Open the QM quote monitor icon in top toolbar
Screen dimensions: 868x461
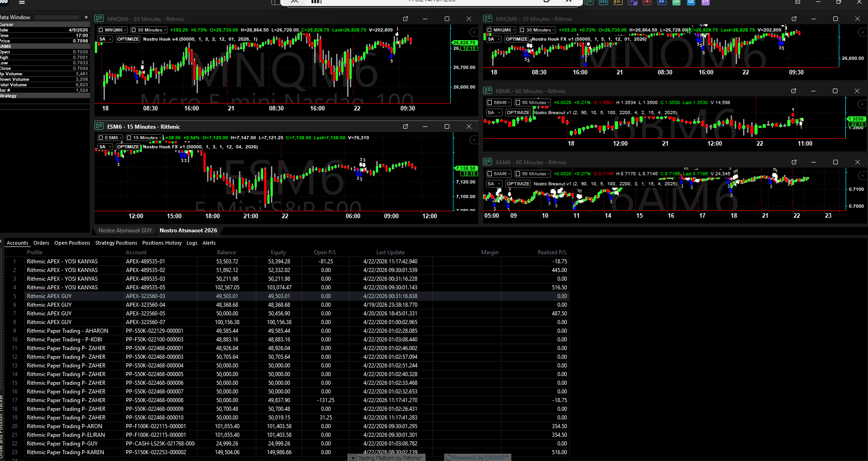click(x=676, y=2)
